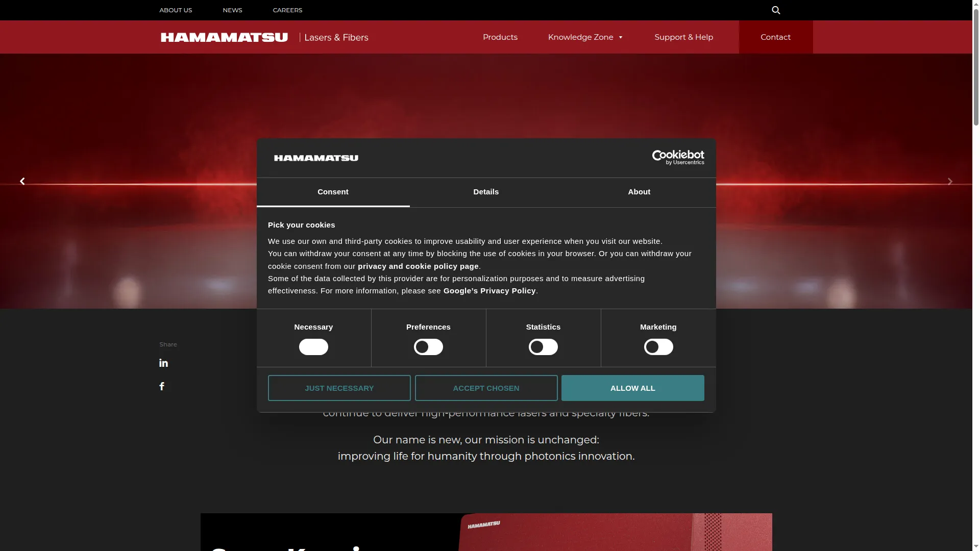
Task: Enable the Statistics cookies switch
Action: click(x=543, y=347)
